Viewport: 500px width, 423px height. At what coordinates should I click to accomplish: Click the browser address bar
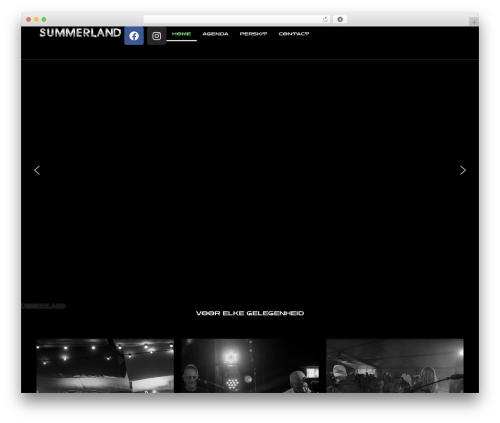237,19
